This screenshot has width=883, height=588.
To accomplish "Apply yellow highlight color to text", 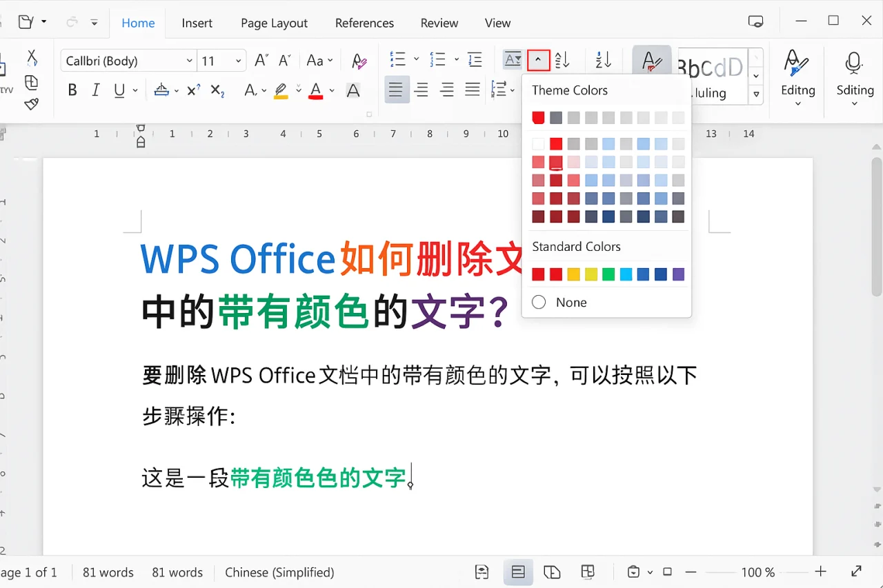I will (281, 90).
